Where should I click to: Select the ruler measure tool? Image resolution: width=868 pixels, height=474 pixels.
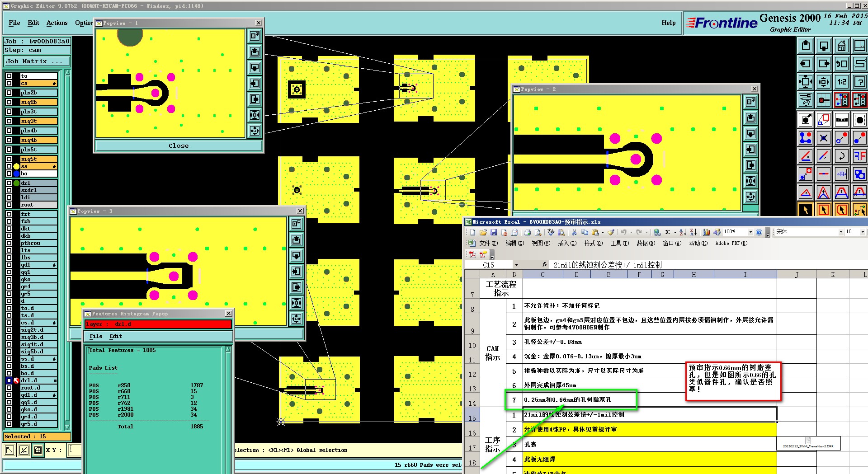[x=841, y=120]
